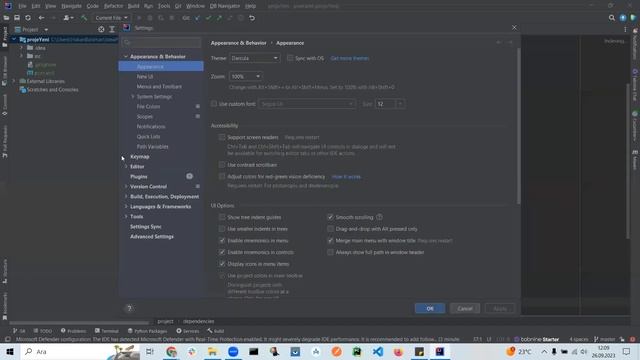Expand the Languages & Frameworks node
The image size is (640, 360).
tap(126, 207)
